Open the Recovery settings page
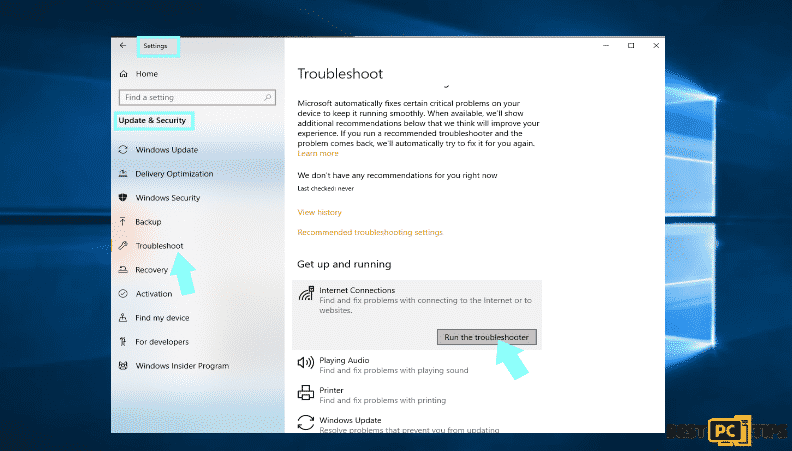The height and width of the screenshot is (451, 792). pos(152,270)
